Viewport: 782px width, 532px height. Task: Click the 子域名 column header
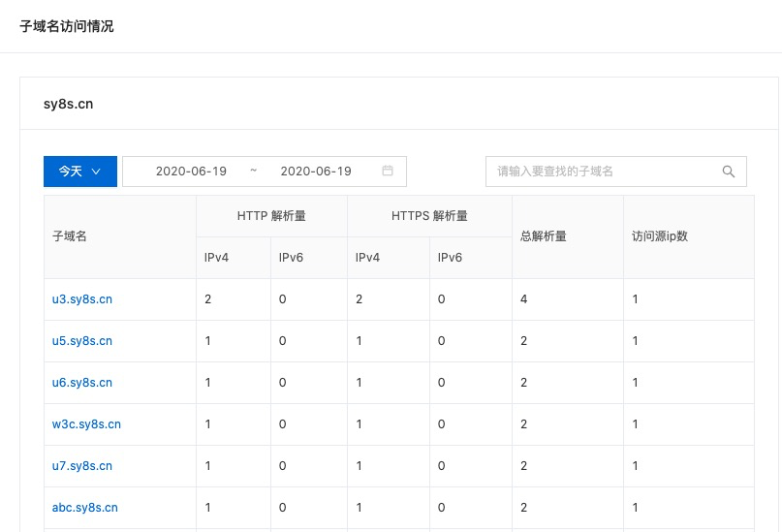click(70, 236)
